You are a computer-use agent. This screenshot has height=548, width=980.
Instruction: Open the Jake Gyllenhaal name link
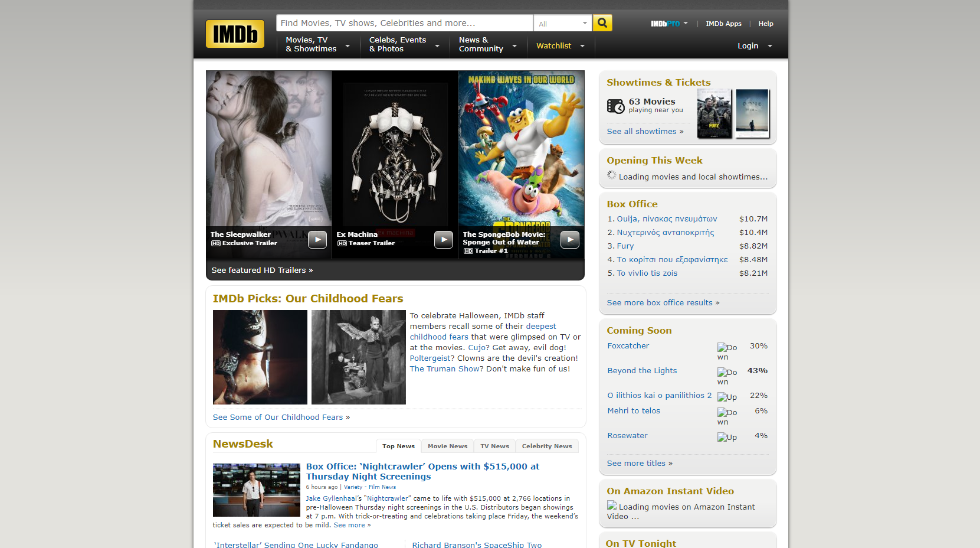click(331, 498)
